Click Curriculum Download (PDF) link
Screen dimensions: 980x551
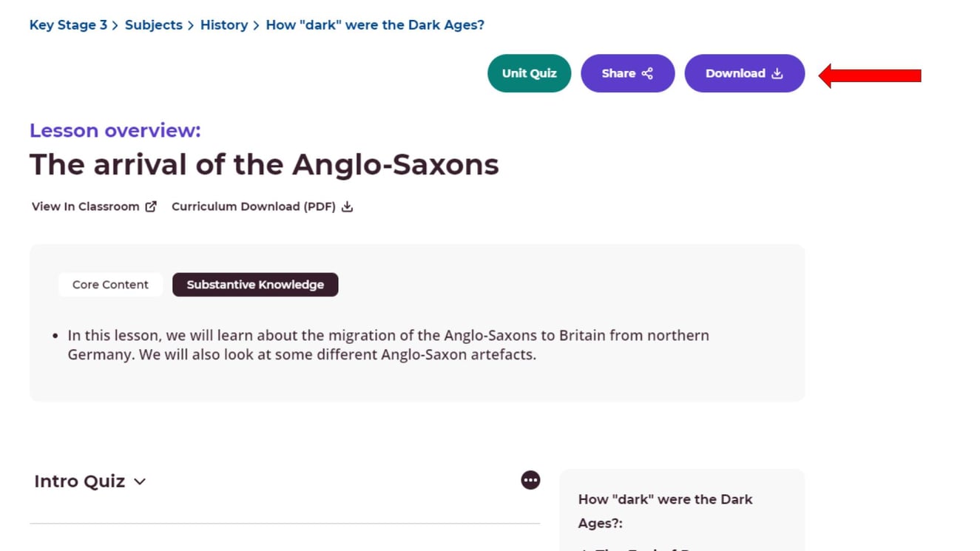[x=253, y=206]
